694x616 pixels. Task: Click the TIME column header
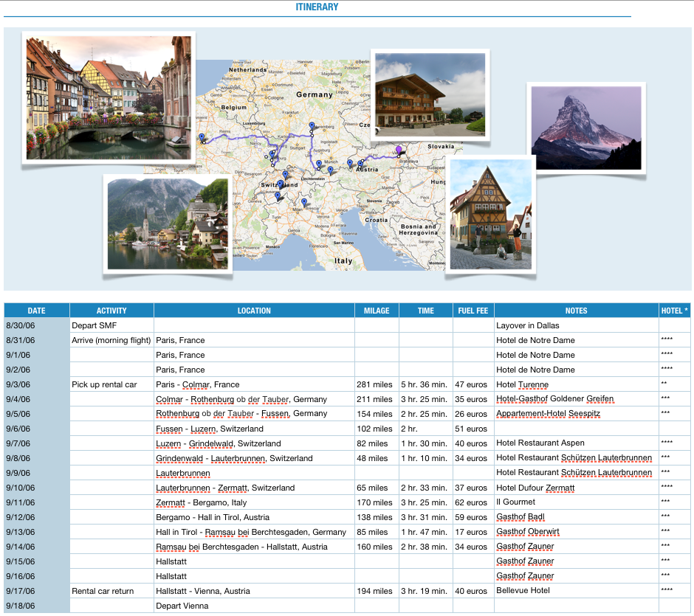click(x=426, y=311)
